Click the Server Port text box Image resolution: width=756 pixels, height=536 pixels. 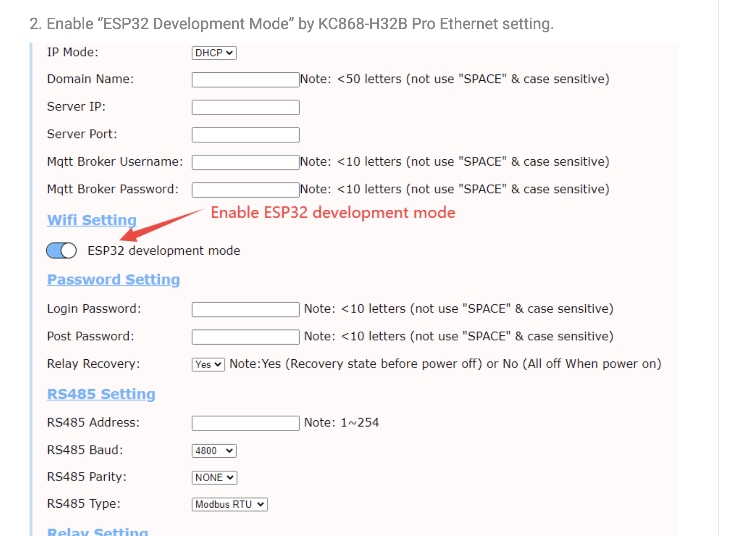(245, 135)
